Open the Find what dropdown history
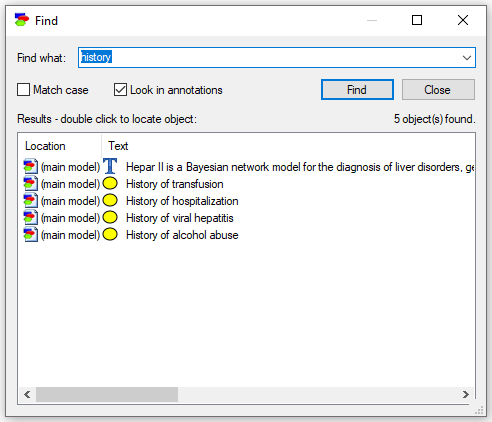 click(x=467, y=58)
